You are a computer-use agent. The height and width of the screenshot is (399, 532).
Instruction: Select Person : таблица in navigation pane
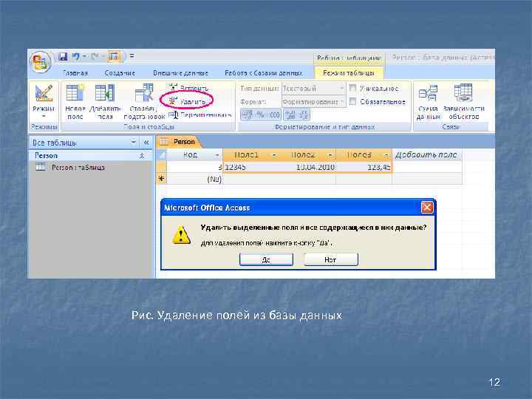point(78,167)
